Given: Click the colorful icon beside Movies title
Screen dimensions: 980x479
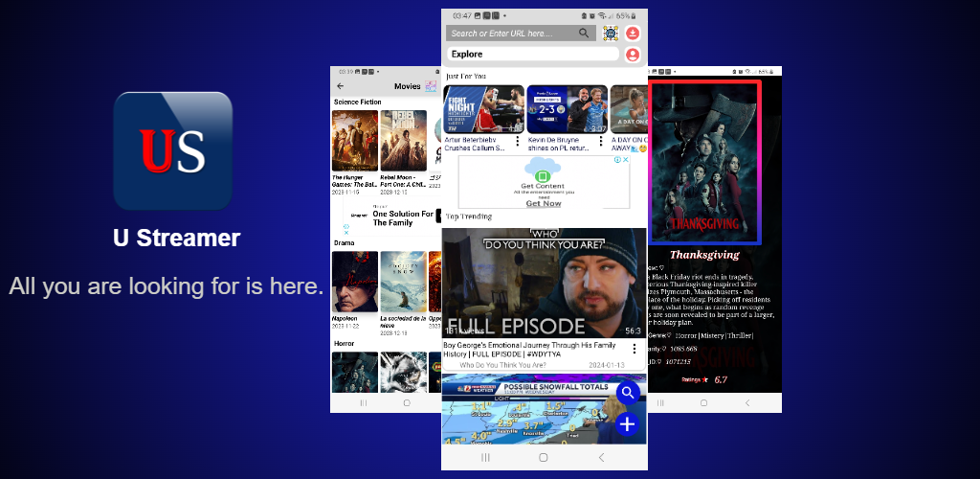Looking at the screenshot, I should 432,86.
